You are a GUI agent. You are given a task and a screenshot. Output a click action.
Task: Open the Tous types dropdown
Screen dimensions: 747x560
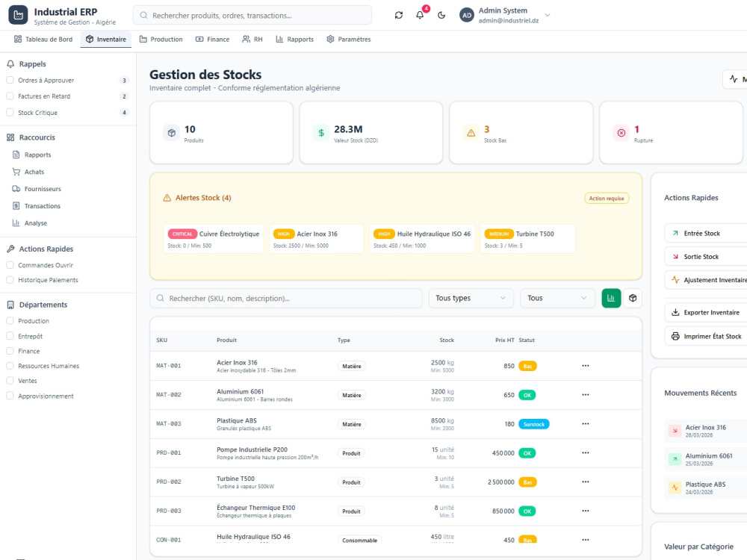[471, 298]
